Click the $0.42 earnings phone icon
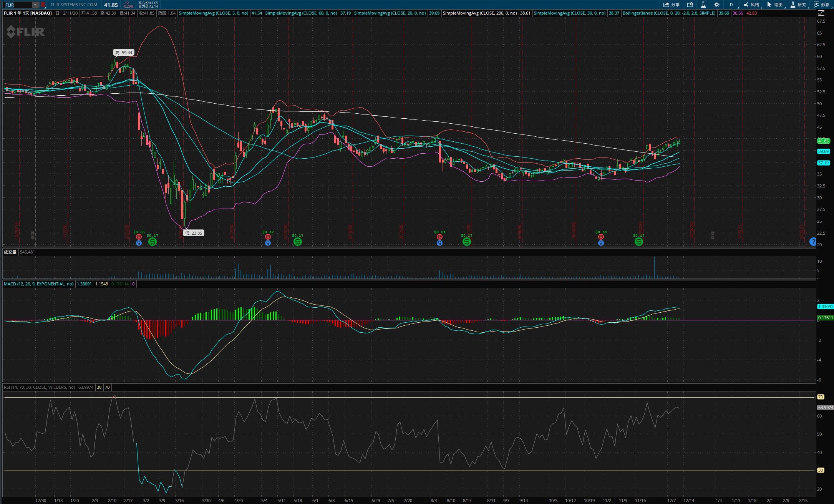 [x=268, y=237]
